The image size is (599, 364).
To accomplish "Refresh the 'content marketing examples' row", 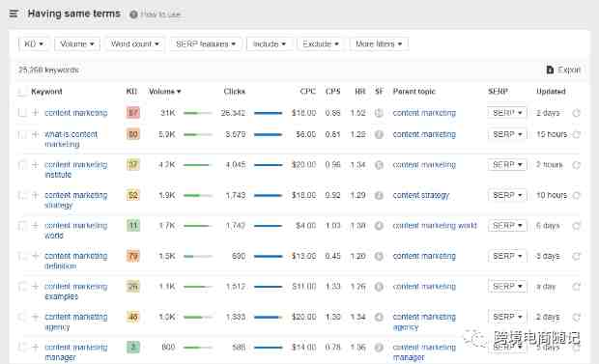I will coord(576,287).
